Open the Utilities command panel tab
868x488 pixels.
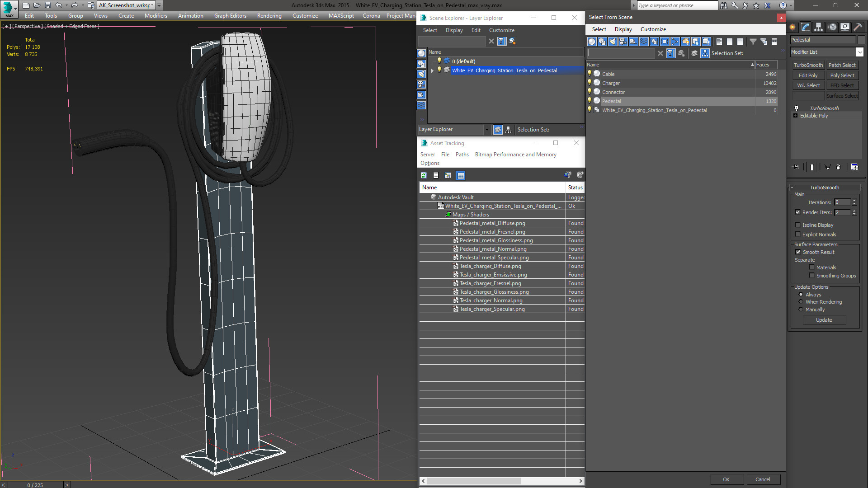(858, 27)
